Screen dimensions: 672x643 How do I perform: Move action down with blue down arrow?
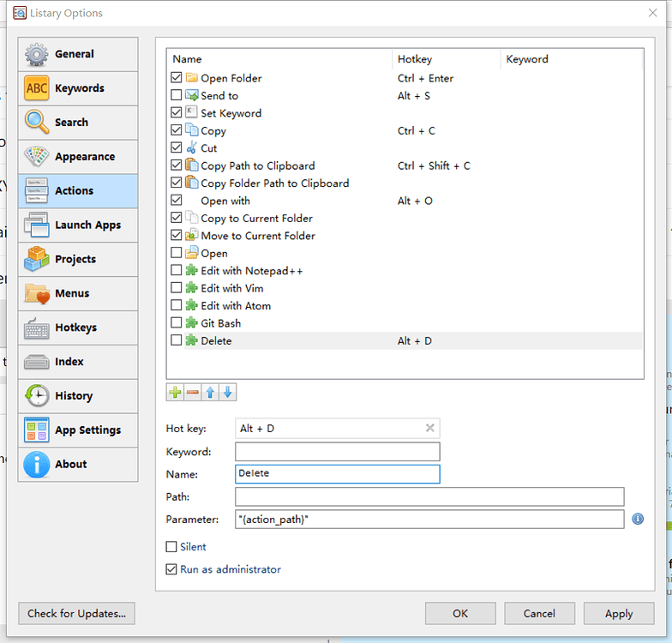pos(227,393)
